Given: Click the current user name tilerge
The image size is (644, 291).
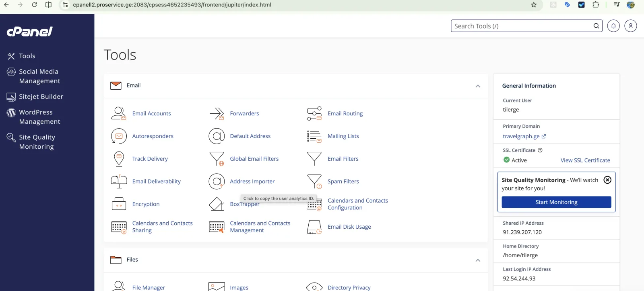Looking at the screenshot, I should [511, 110].
